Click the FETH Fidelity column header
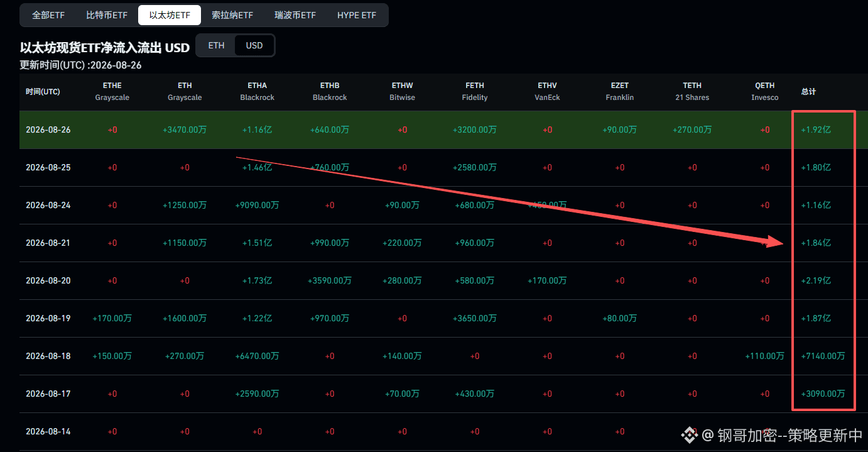 pos(475,92)
